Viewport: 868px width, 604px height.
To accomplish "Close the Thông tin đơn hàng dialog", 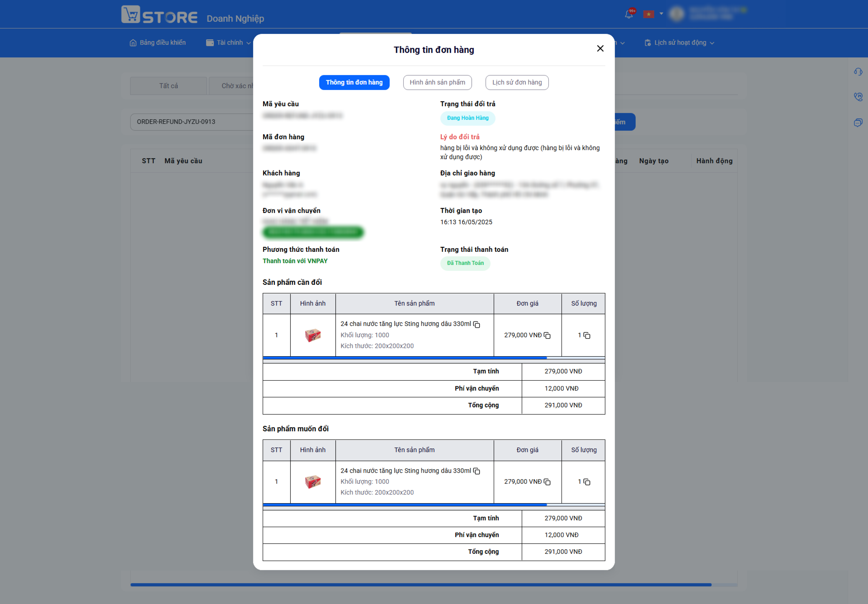I will (x=600, y=48).
